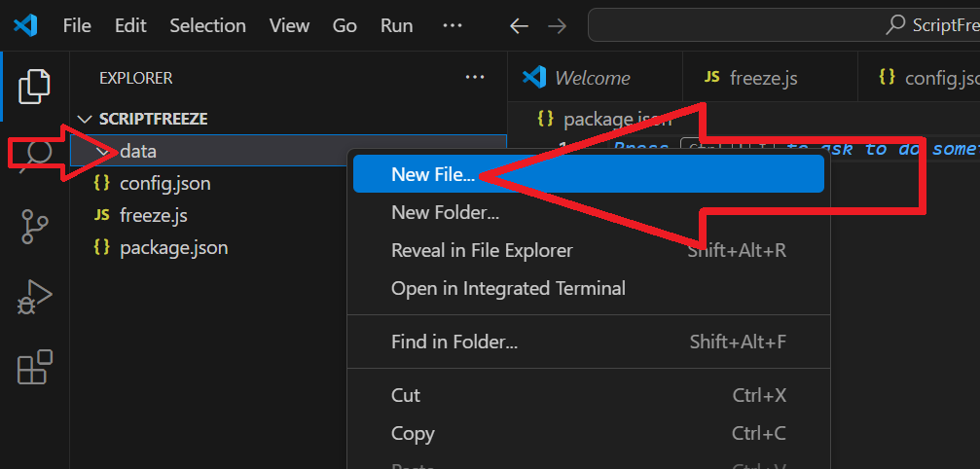Select Find in Folder... menu entry

click(588, 342)
